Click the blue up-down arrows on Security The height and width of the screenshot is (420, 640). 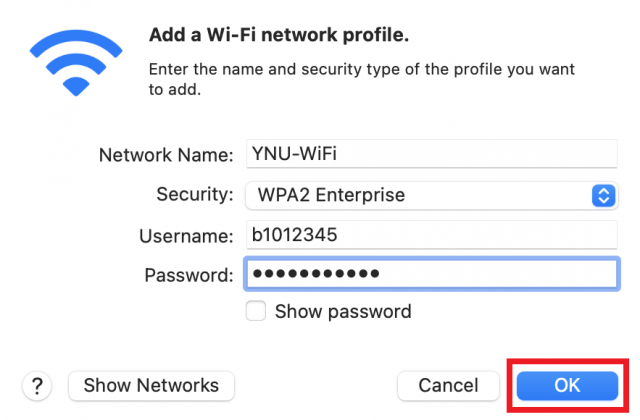[x=604, y=196]
